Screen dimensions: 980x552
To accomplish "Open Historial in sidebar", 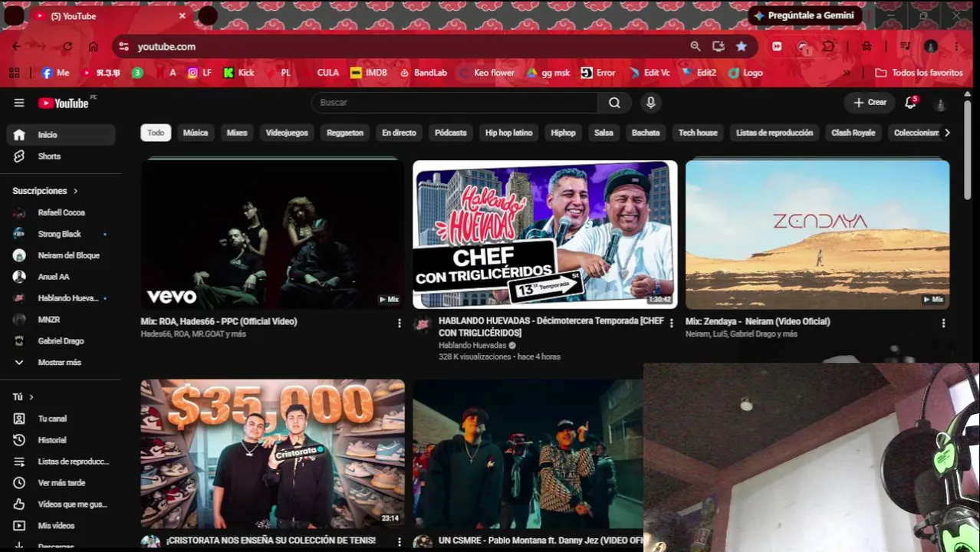I will pos(61,440).
